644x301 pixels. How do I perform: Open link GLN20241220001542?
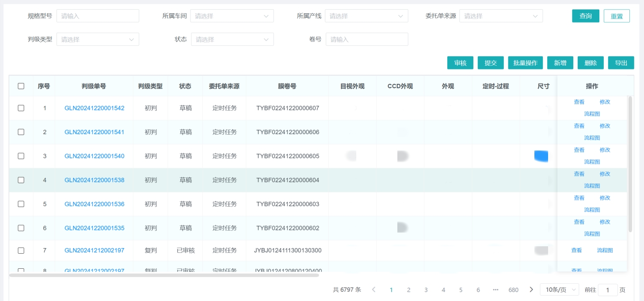[x=94, y=108]
